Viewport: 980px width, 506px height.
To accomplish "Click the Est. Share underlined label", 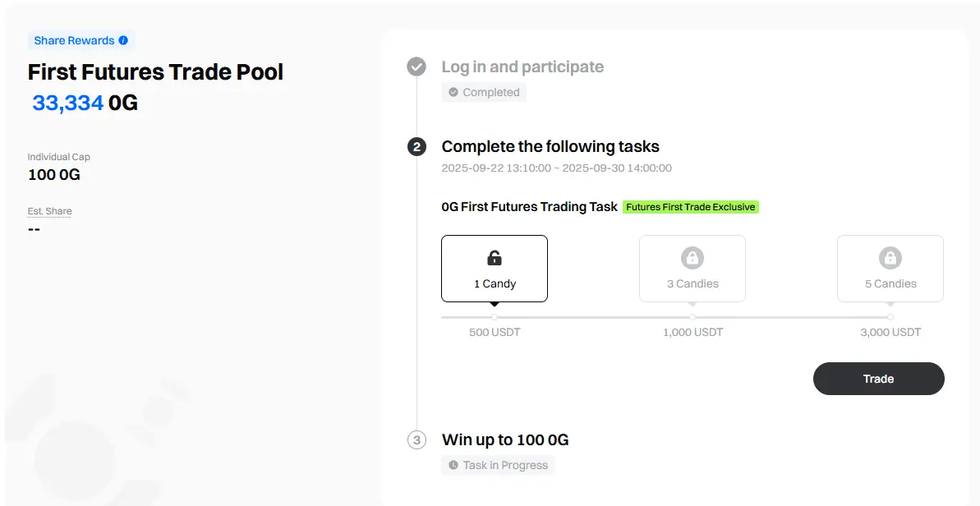I will [x=49, y=211].
